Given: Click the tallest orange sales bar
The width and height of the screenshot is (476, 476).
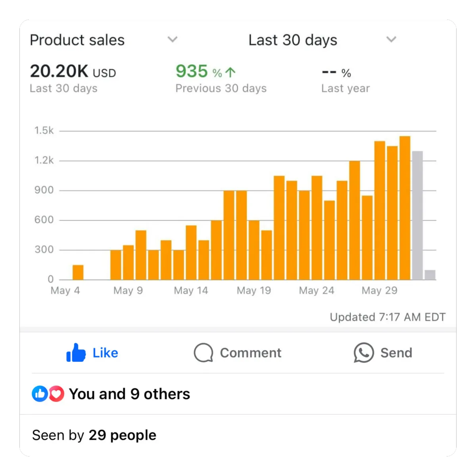Looking at the screenshot, I should click(x=405, y=208).
